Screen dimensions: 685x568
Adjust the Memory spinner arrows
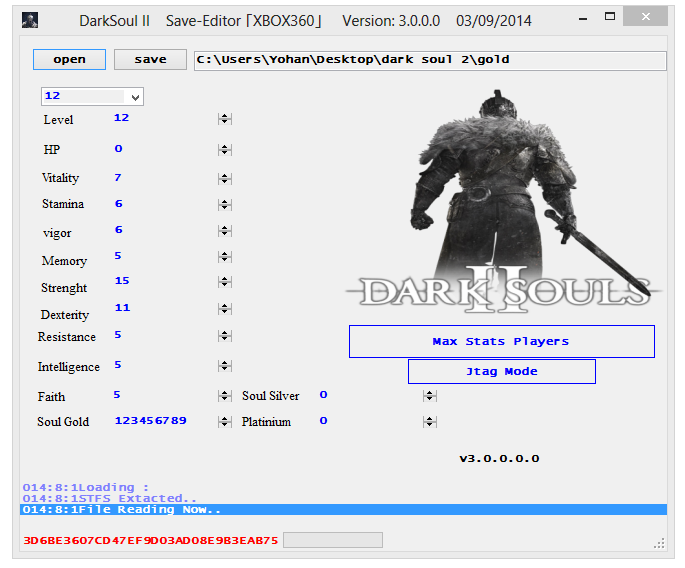pyautogui.click(x=225, y=259)
